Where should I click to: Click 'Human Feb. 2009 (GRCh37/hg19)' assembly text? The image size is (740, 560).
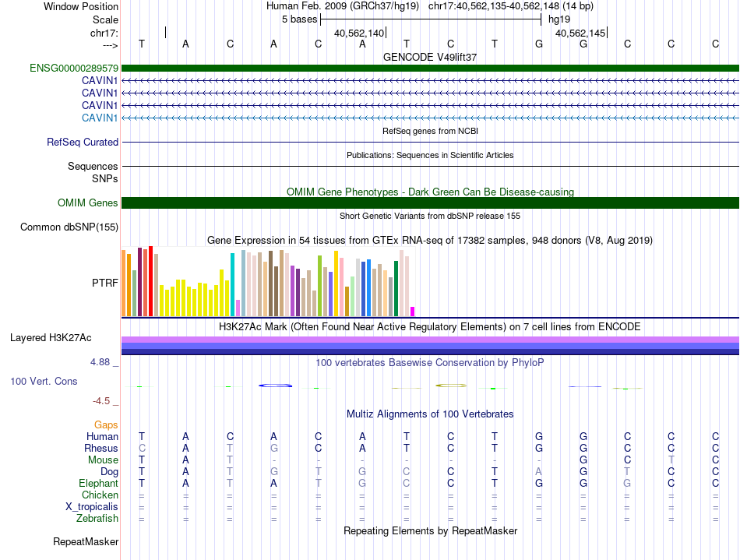click(343, 6)
